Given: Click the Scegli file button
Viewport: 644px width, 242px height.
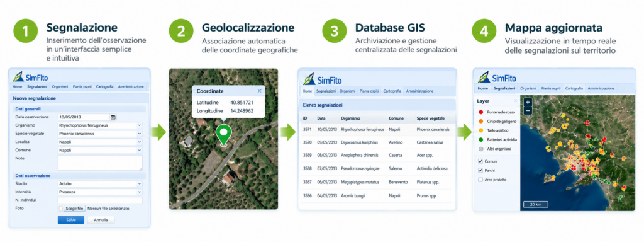Looking at the screenshot, I should [74, 208].
